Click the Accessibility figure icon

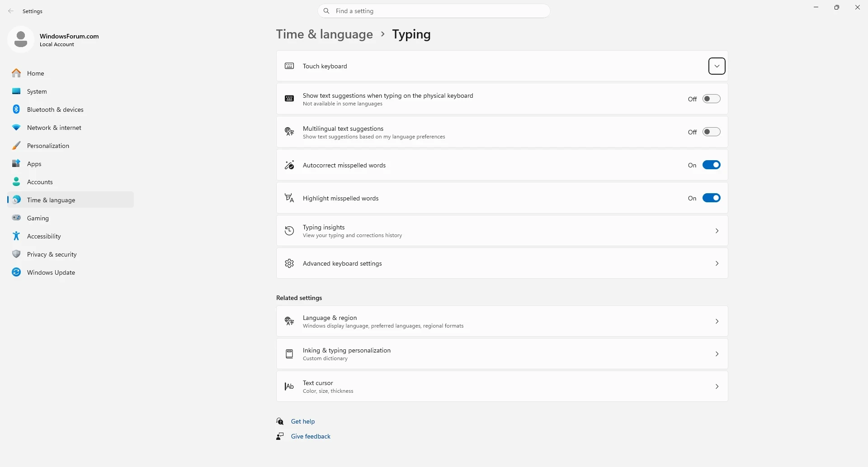coord(16,236)
